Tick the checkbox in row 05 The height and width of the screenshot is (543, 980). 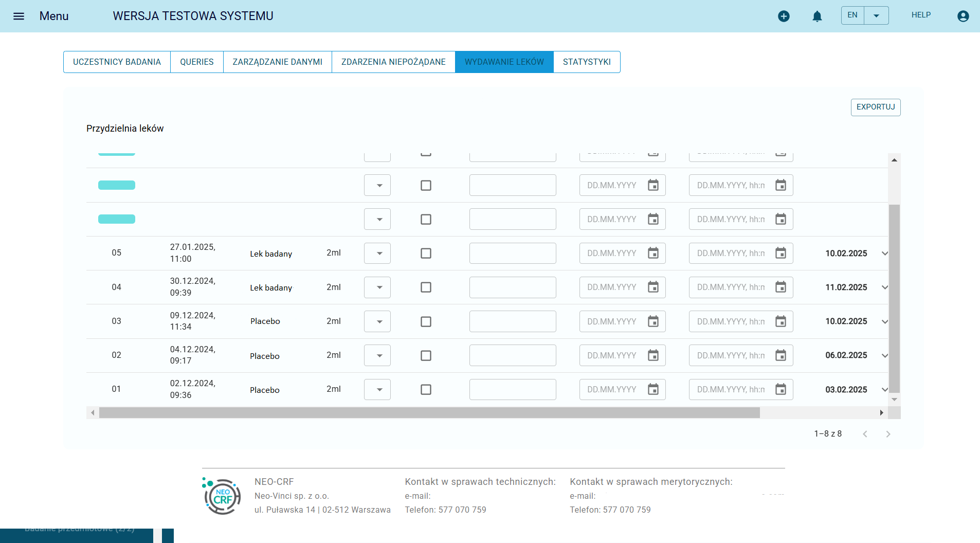426,253
